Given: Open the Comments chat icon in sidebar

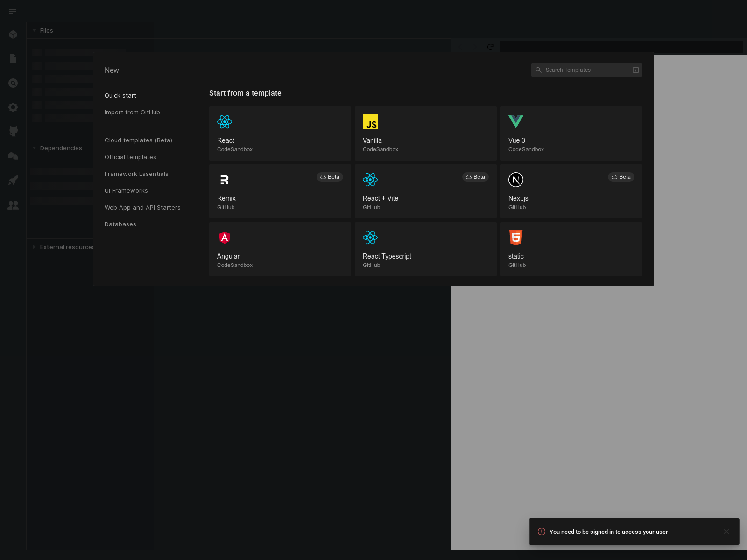Looking at the screenshot, I should [13, 156].
